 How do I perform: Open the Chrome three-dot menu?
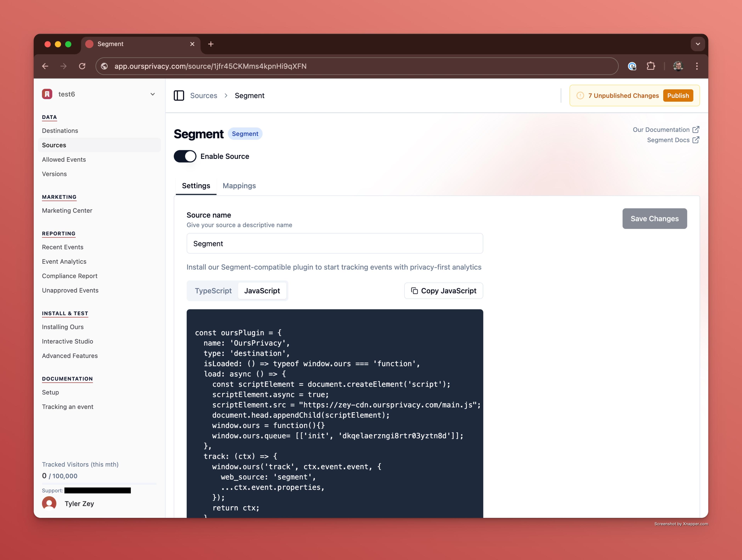697,66
